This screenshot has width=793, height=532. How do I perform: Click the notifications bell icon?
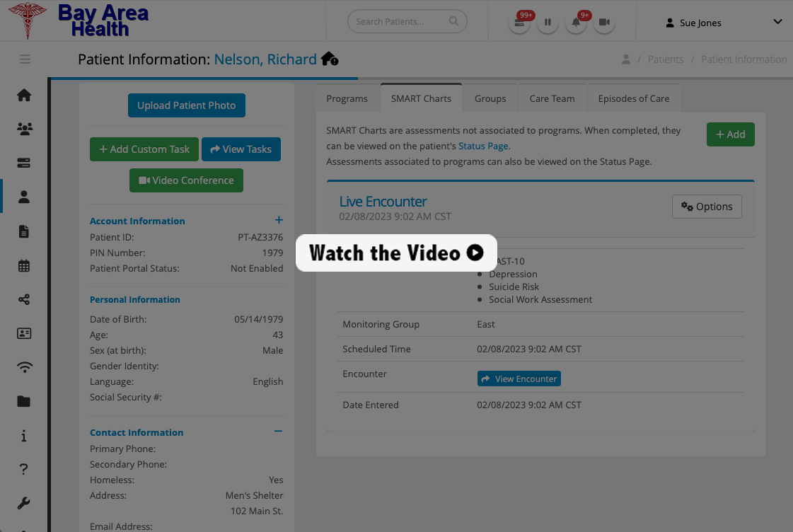577,23
